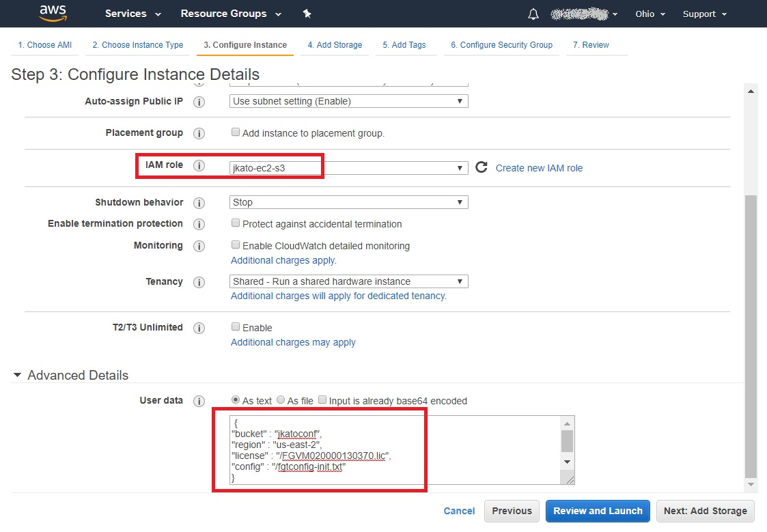Check Input is already base64 encoded
Screen dimensions: 767x532
[x=322, y=400]
